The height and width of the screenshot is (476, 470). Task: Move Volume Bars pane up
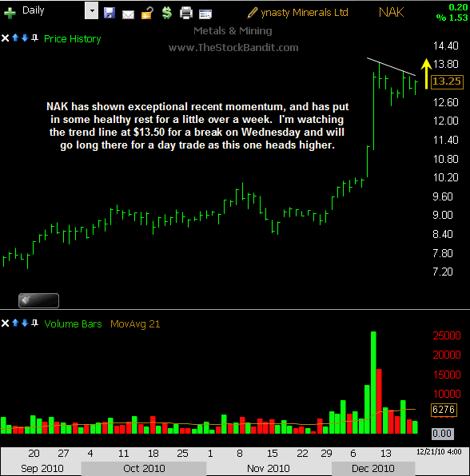(x=15, y=323)
